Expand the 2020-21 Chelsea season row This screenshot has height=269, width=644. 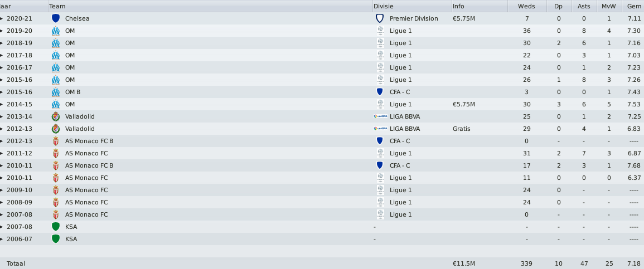(x=2, y=18)
